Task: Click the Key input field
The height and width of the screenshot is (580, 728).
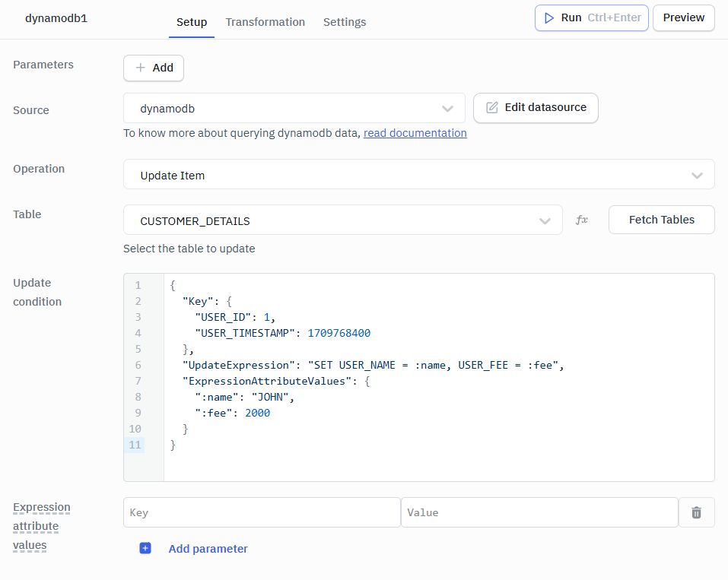Action: pos(262,512)
